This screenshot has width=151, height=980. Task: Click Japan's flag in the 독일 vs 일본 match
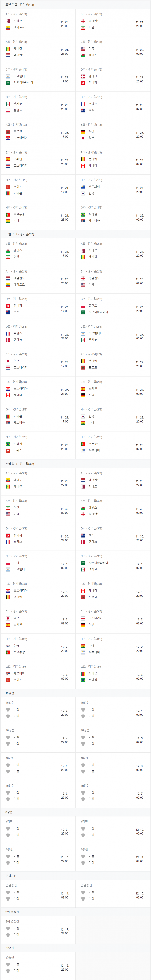(x=83, y=138)
